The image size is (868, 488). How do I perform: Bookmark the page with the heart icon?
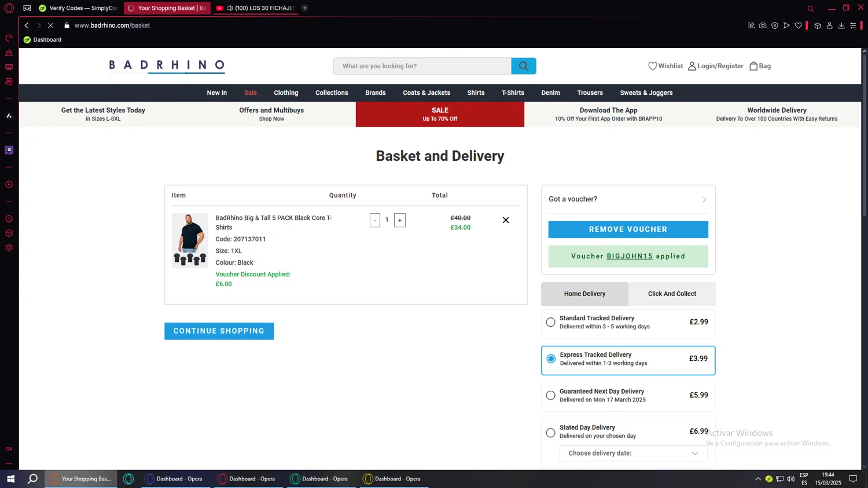(x=799, y=25)
